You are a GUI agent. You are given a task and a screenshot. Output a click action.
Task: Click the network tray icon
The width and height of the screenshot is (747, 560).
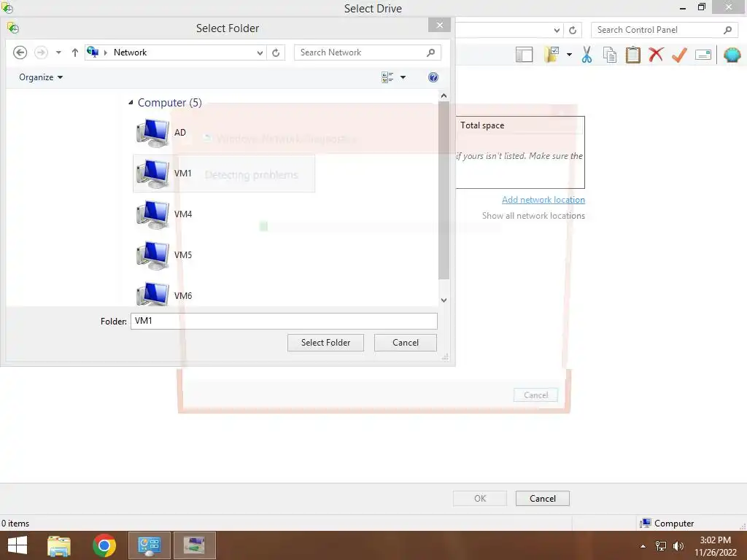point(661,546)
